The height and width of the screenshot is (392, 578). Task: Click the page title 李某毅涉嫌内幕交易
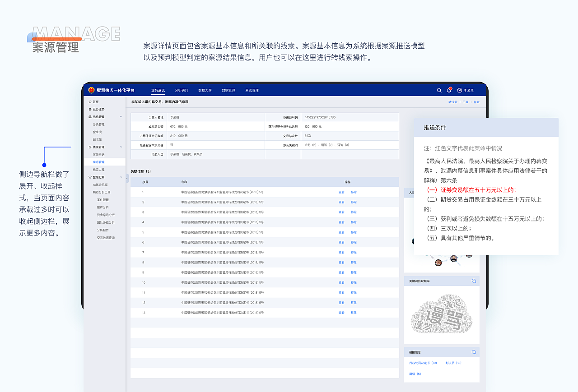[x=160, y=102]
